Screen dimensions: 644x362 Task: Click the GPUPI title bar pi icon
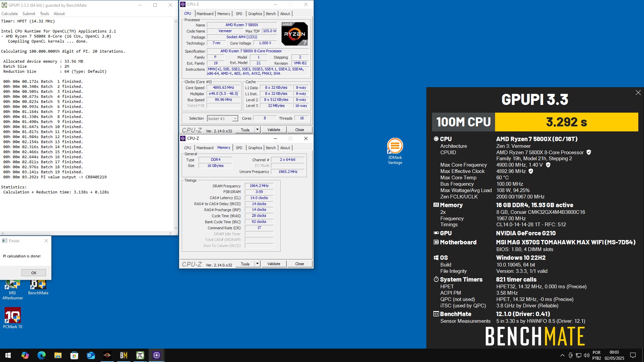point(4,5)
